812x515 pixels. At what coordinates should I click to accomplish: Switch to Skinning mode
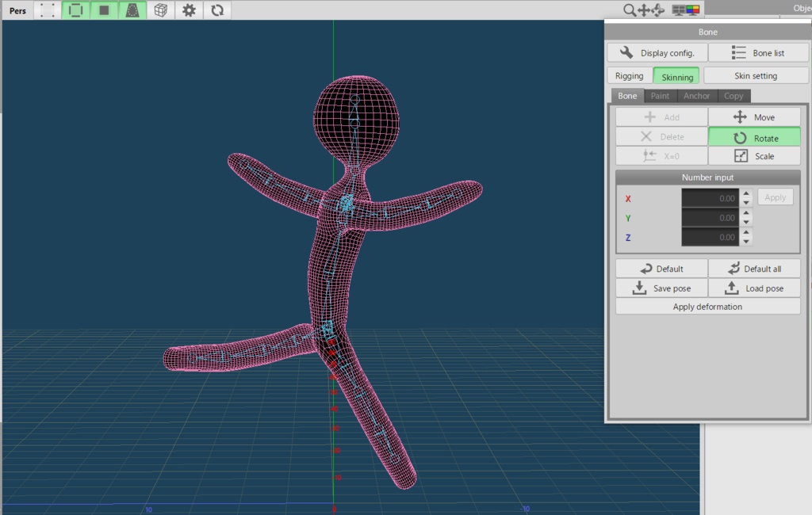(x=676, y=77)
